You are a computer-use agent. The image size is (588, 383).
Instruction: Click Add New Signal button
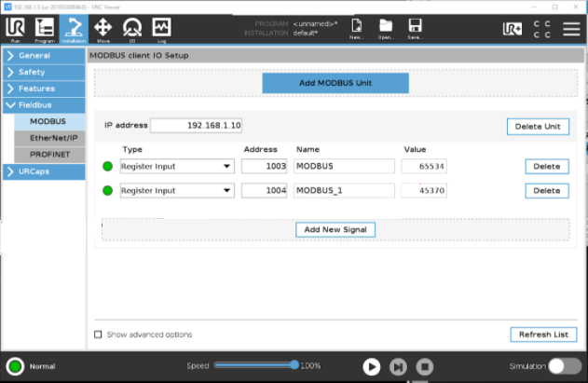(x=335, y=229)
